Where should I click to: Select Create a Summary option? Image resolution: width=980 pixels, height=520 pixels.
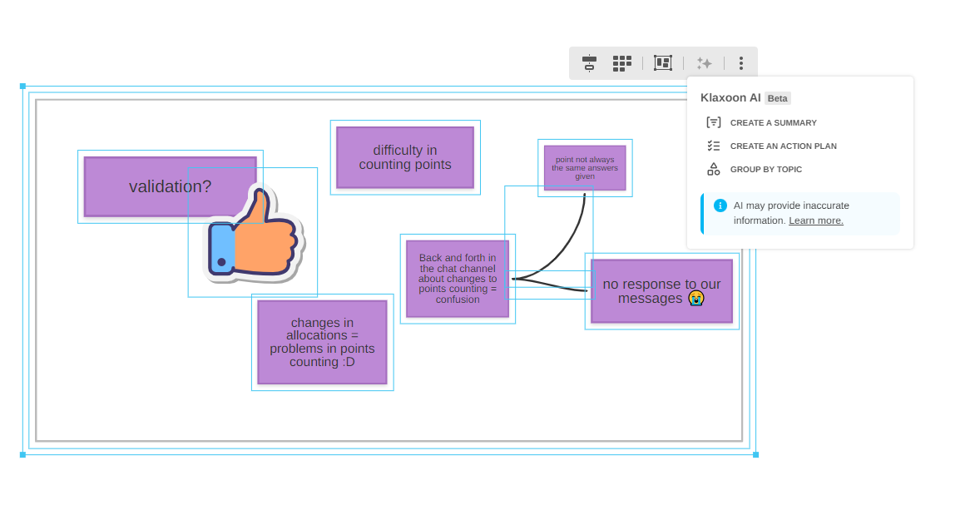coord(773,122)
